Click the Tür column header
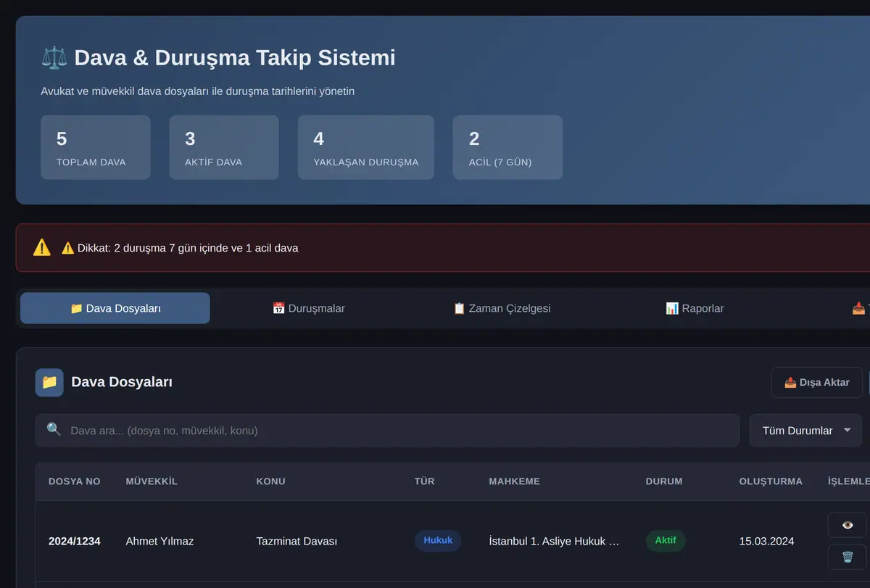This screenshot has height=588, width=870. point(425,481)
